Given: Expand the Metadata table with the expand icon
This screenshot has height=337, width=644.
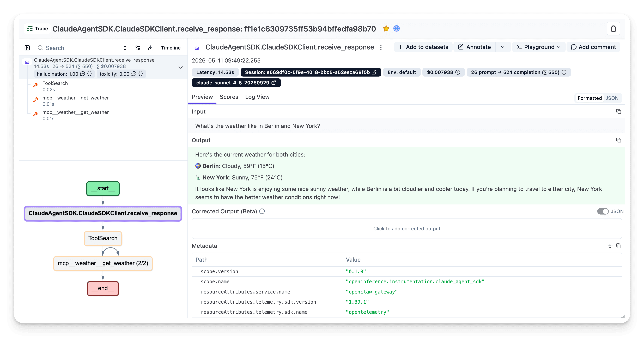Looking at the screenshot, I should tap(610, 246).
